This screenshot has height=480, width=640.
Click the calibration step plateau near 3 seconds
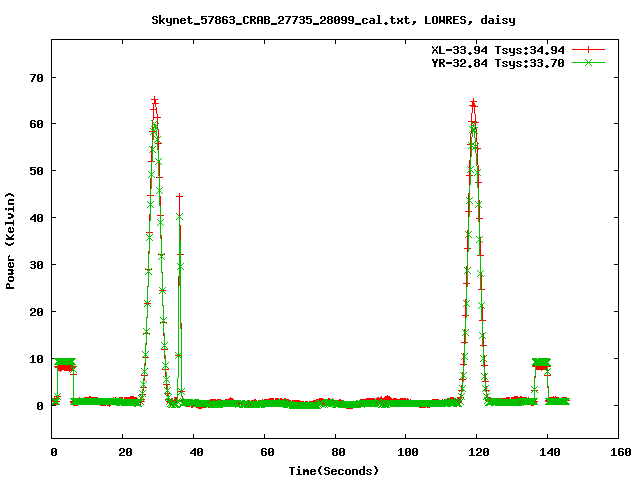pos(65,364)
